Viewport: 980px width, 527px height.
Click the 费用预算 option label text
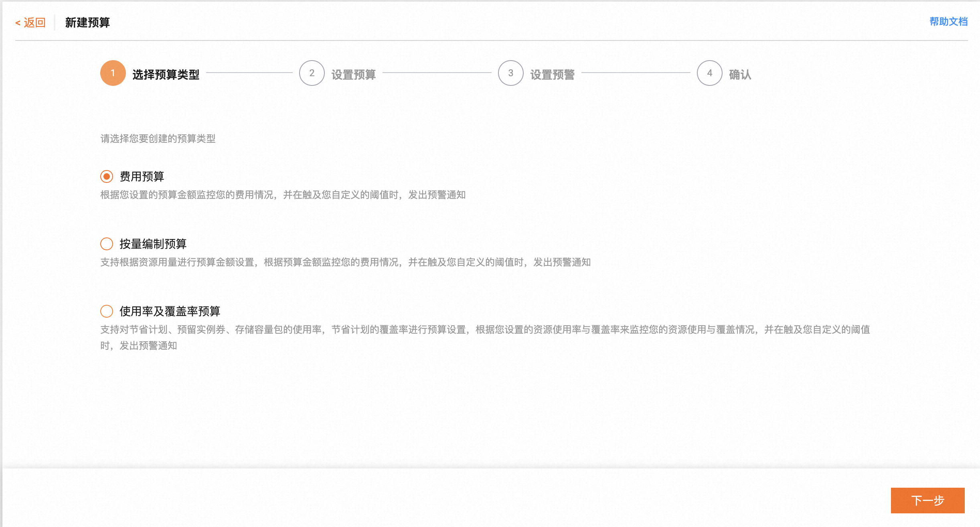coord(142,176)
